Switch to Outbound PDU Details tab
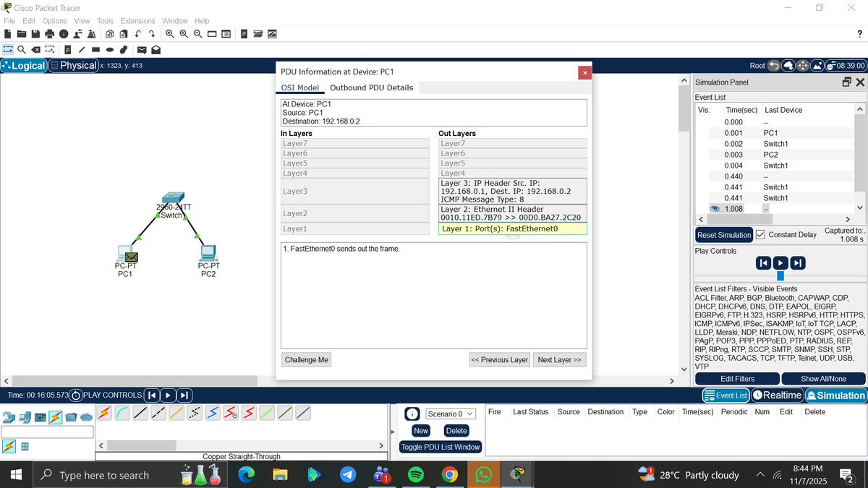Viewport: 868px width, 488px height. 371,87
